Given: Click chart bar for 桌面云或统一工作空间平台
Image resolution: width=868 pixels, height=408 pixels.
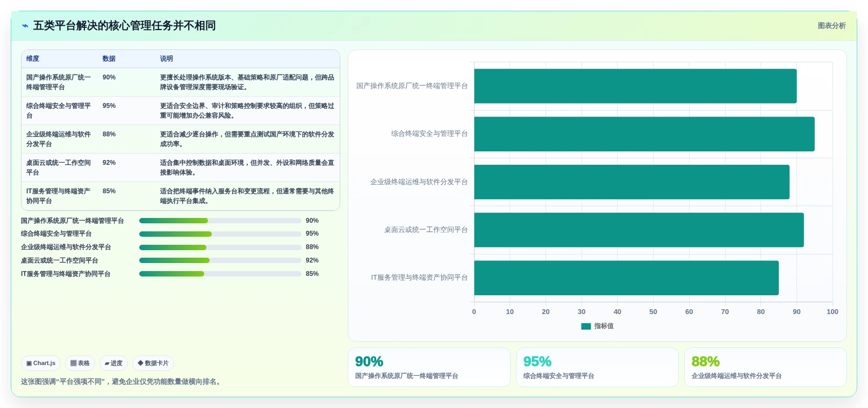Looking at the screenshot, I should (x=639, y=230).
